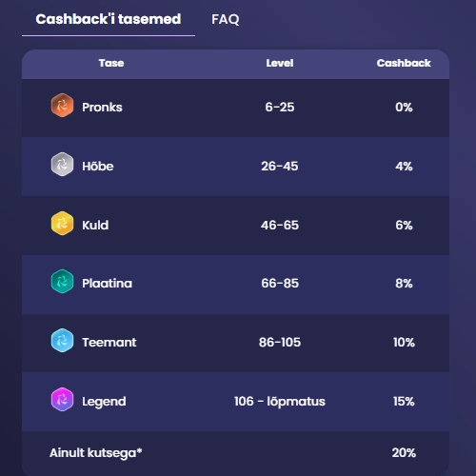Select the Cashback'i tasemed tab
476x476 pixels.
click(x=109, y=19)
